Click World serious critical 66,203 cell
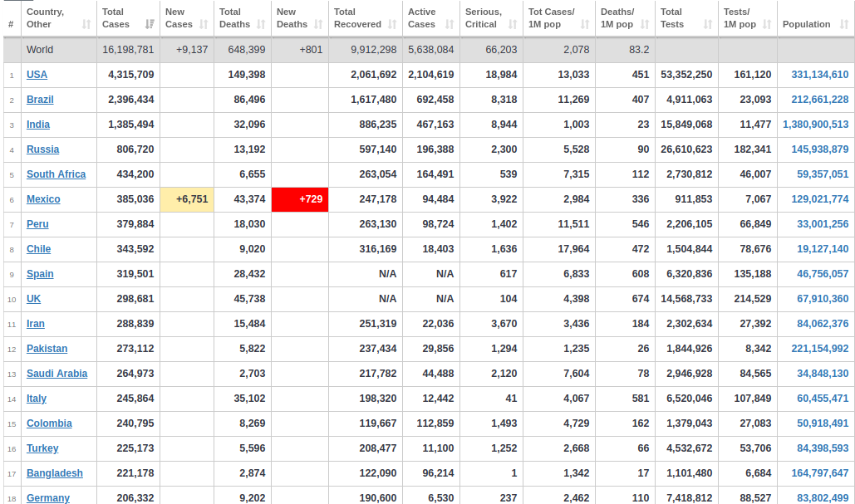Viewport: 855px width, 504px height. (x=491, y=50)
